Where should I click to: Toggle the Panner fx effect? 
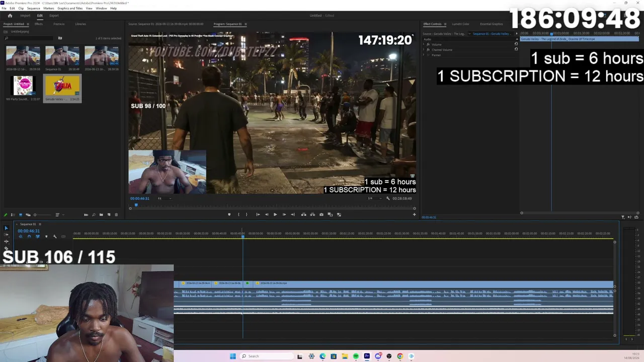[x=428, y=55]
